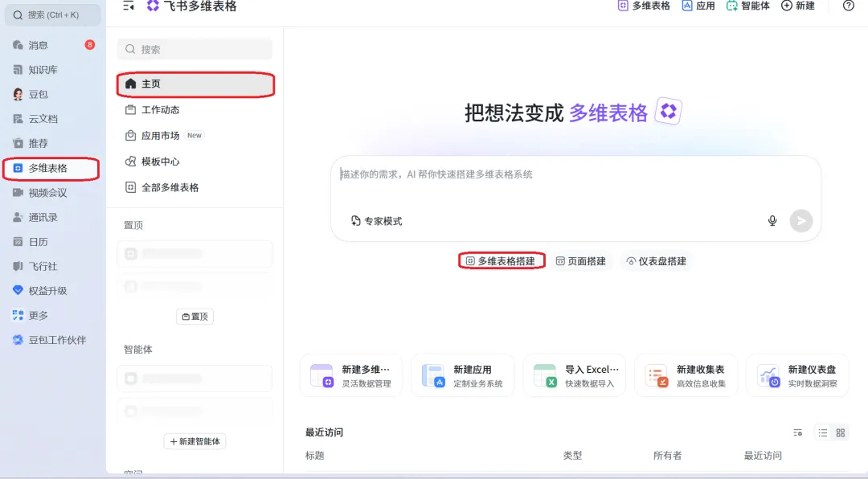Click the microphone voice input icon
Viewport: 868px width, 479px height.
pos(772,221)
